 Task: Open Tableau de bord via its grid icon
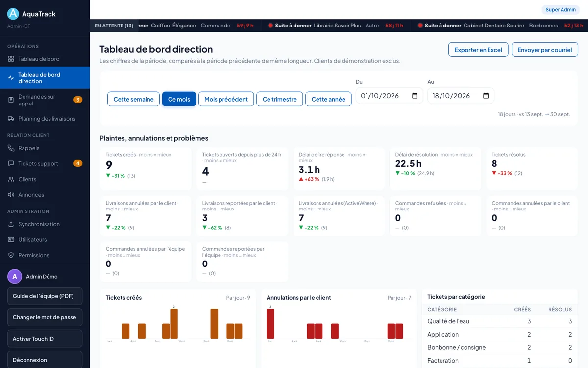[11, 59]
